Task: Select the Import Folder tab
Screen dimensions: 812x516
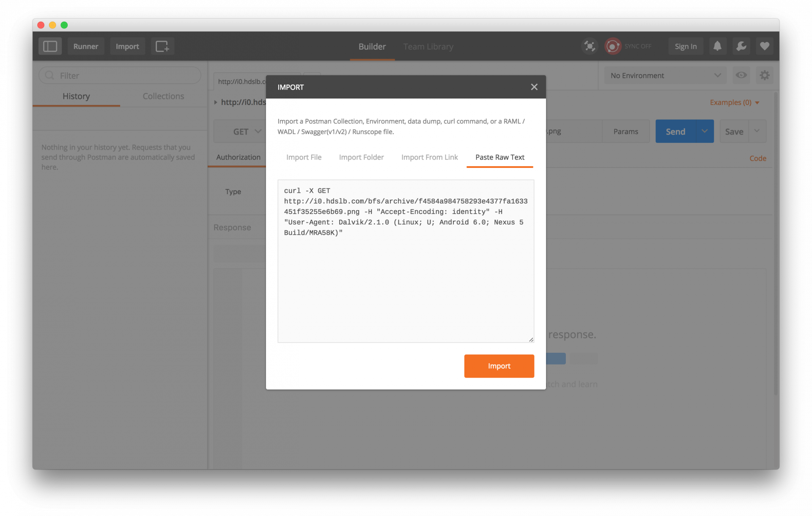Action: pos(361,157)
